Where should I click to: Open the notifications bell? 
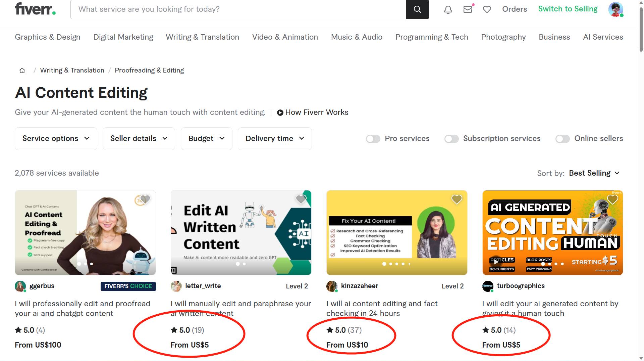point(448,9)
